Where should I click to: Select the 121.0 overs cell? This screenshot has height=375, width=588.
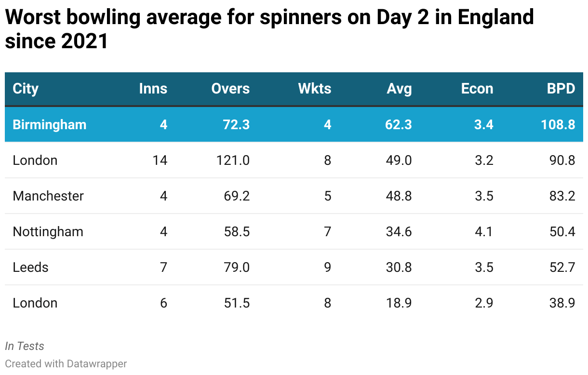point(233,160)
